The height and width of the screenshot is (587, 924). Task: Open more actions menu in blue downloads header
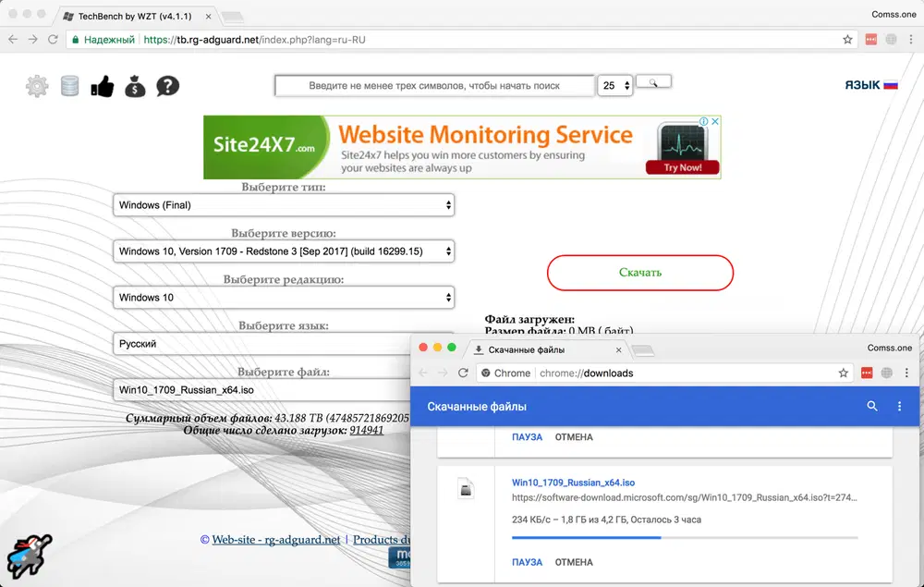pos(899,406)
